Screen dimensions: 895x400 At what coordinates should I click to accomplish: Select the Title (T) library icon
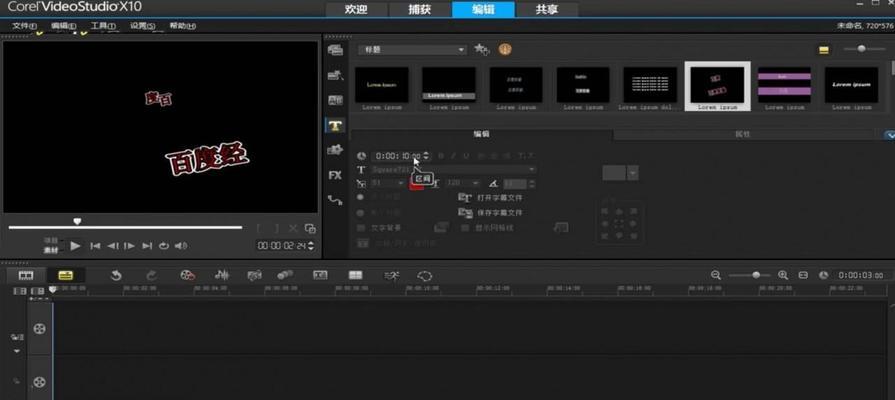pos(335,126)
